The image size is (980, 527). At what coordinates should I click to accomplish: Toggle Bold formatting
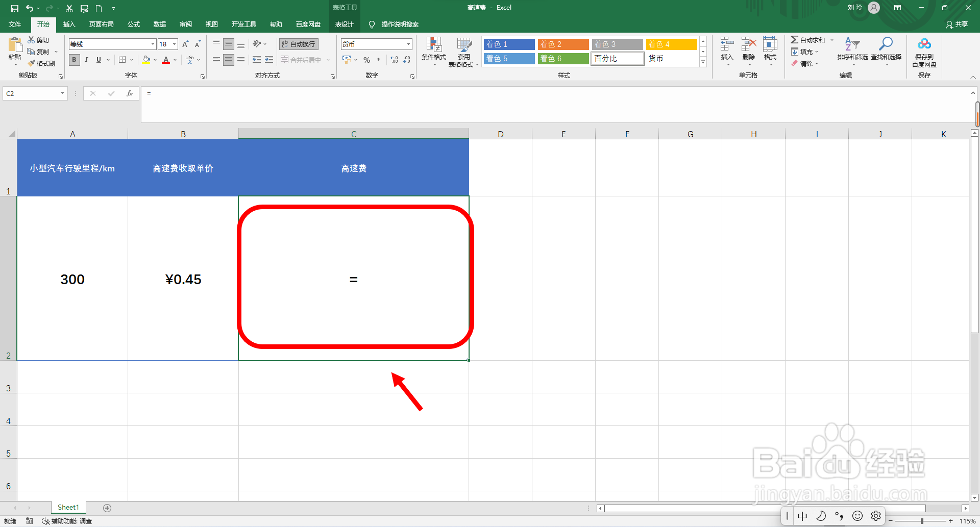click(x=75, y=60)
